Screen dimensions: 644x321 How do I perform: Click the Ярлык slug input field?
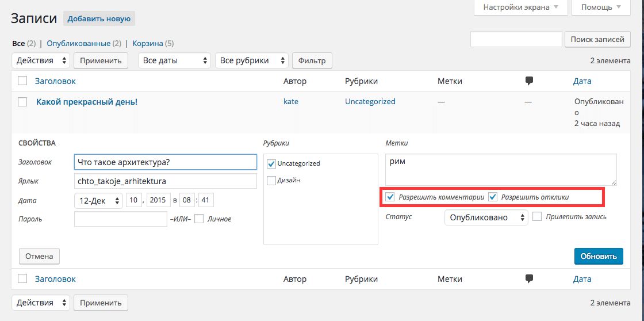click(166, 181)
